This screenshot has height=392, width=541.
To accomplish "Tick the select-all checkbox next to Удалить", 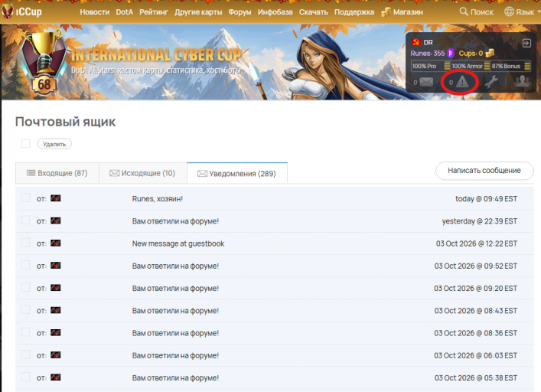I will [x=25, y=143].
